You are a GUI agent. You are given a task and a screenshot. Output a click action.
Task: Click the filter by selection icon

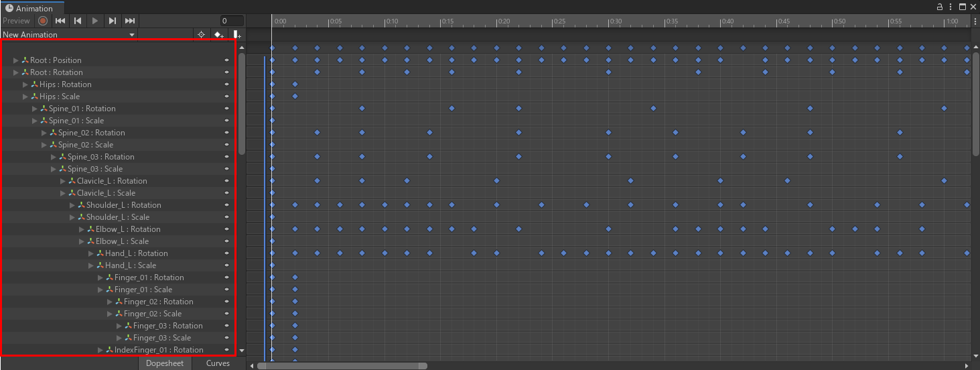[x=201, y=34]
